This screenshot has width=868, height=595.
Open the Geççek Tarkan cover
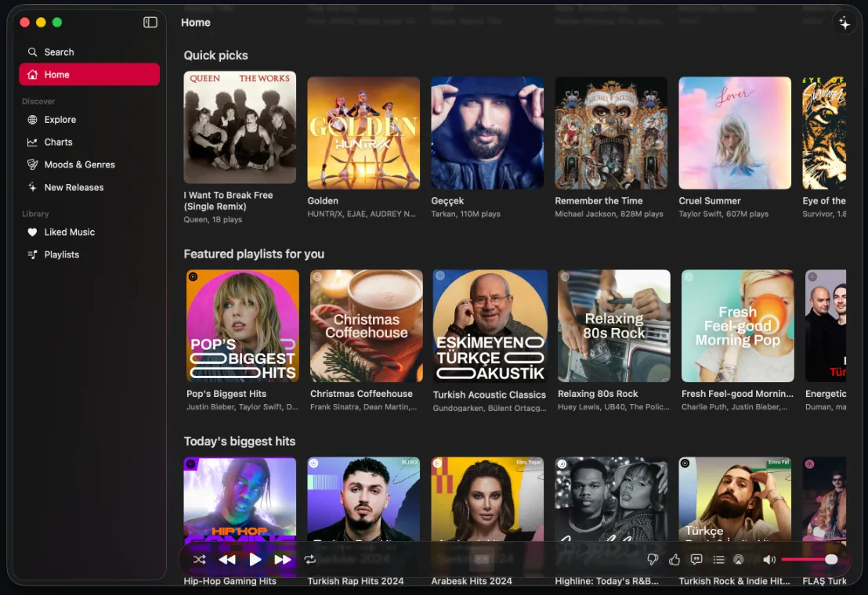coord(487,133)
